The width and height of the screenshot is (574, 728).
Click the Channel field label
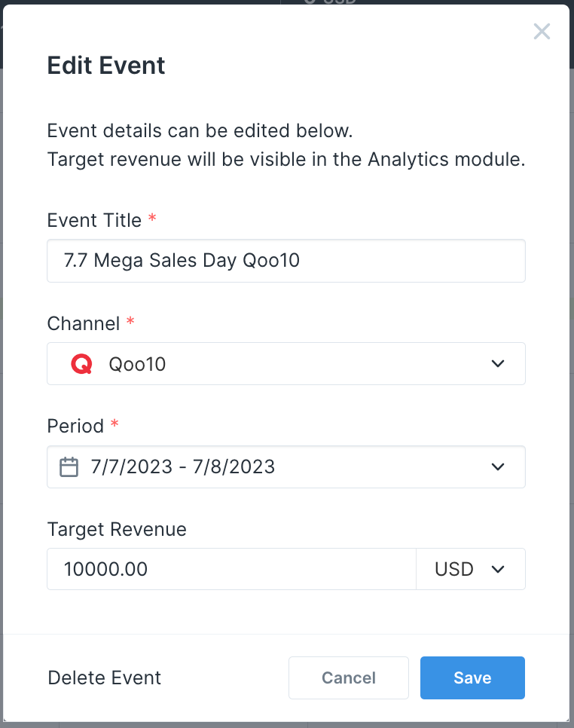coord(84,323)
